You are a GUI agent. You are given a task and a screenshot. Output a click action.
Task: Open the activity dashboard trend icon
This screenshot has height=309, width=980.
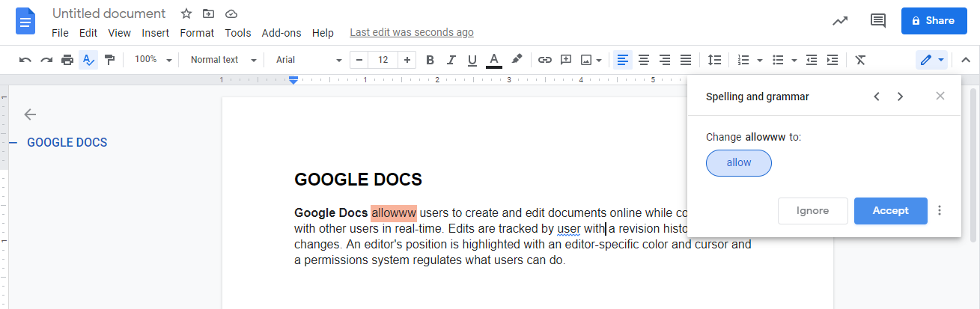pyautogui.click(x=840, y=21)
